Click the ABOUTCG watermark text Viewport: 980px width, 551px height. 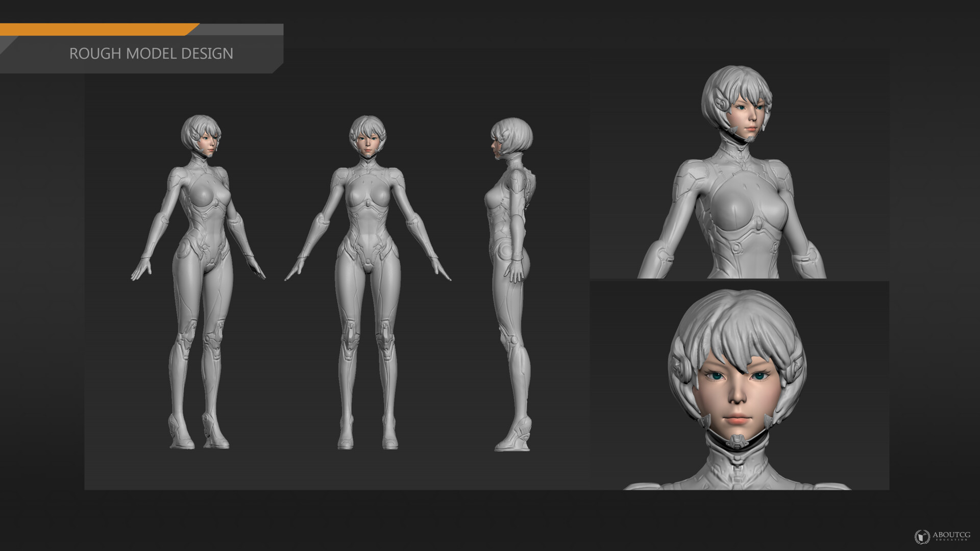coord(951,535)
